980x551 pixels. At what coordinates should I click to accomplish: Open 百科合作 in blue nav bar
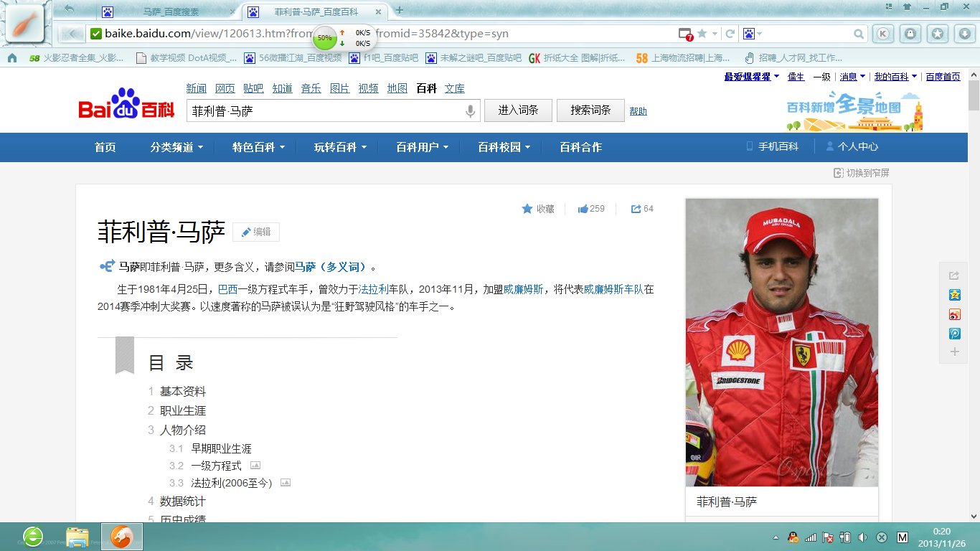(x=581, y=147)
